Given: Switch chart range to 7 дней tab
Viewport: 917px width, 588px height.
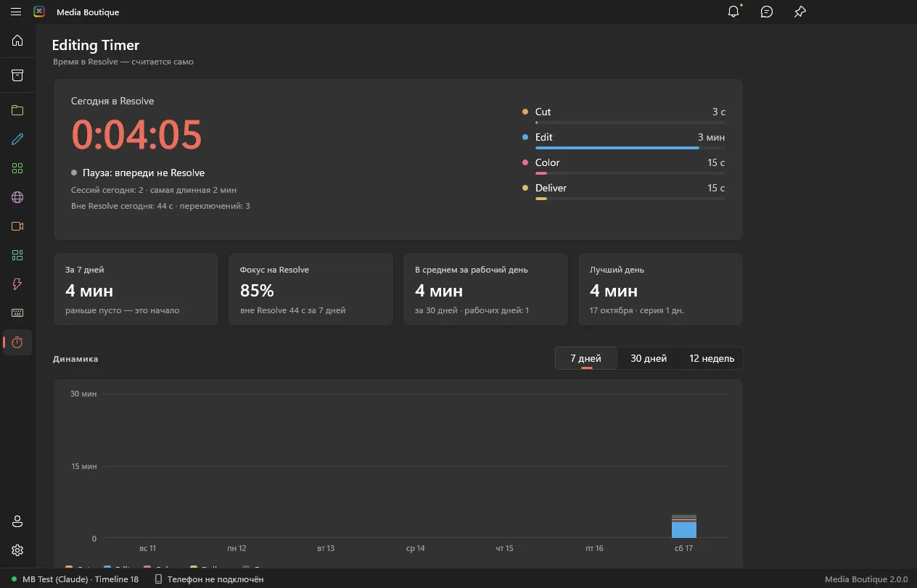Looking at the screenshot, I should point(586,358).
